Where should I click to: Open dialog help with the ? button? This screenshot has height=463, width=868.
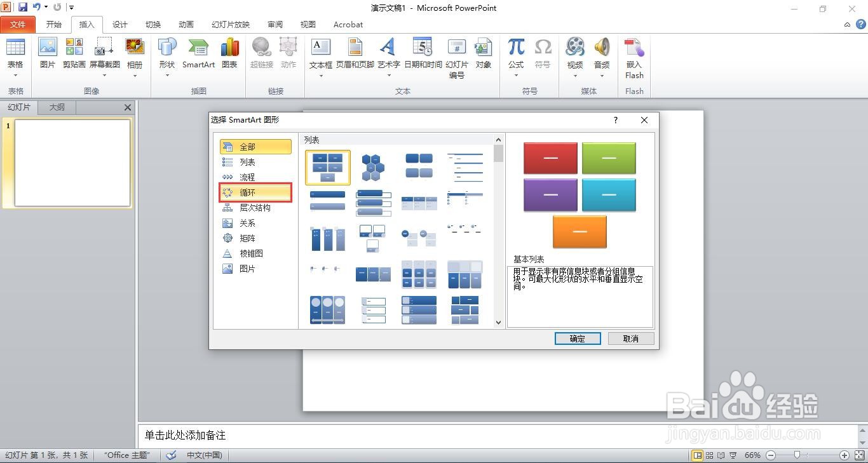click(x=615, y=120)
